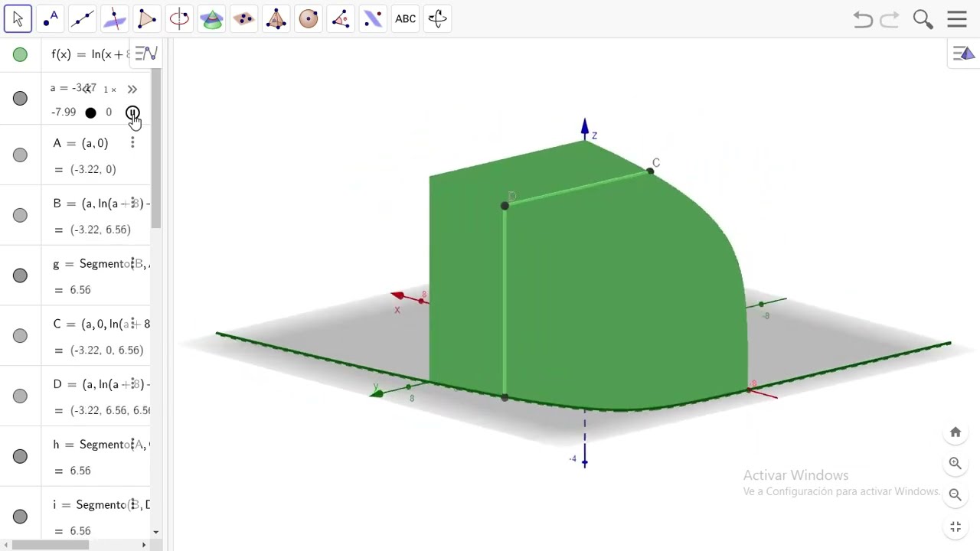Select the Move arrow tool
The height and width of the screenshot is (551, 980).
18,18
